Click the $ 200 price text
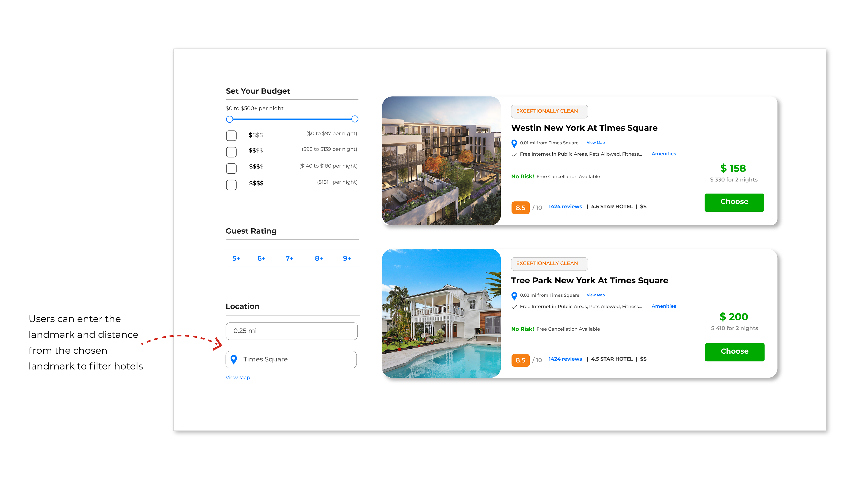The image size is (868, 485). (734, 317)
